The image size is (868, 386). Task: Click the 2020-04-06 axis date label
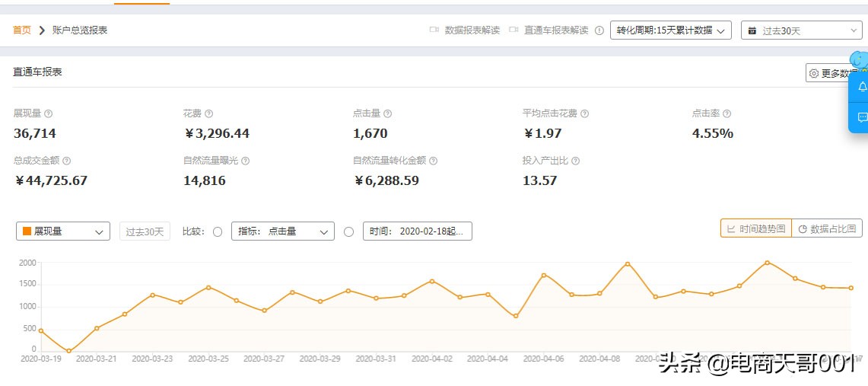(544, 359)
